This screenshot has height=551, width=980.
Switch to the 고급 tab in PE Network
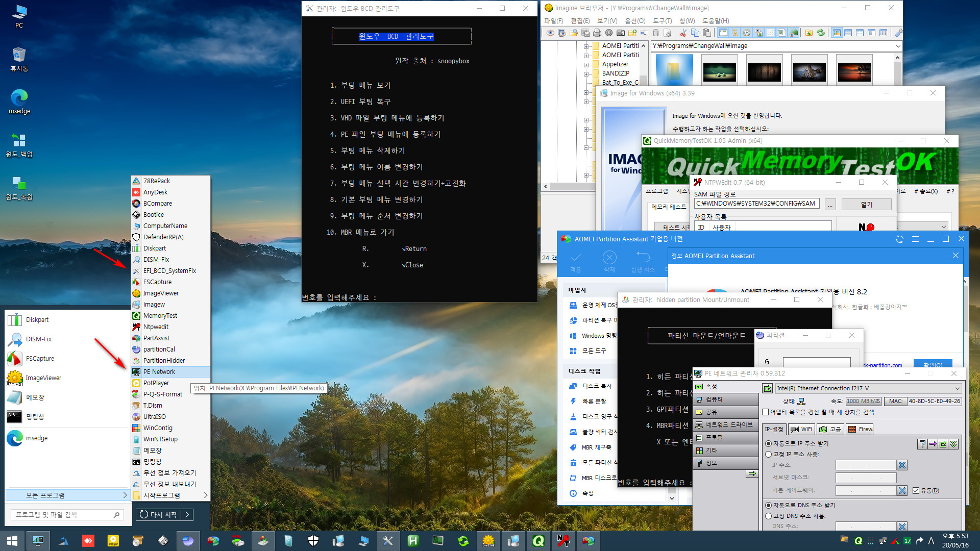[830, 429]
